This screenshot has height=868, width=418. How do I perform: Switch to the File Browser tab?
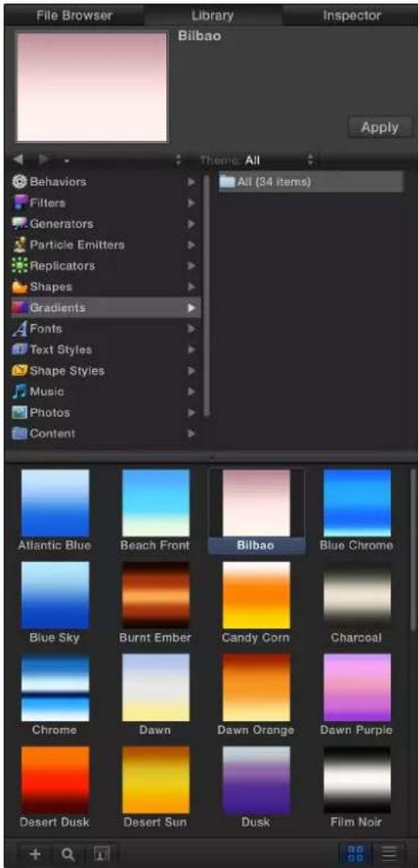coord(74,15)
